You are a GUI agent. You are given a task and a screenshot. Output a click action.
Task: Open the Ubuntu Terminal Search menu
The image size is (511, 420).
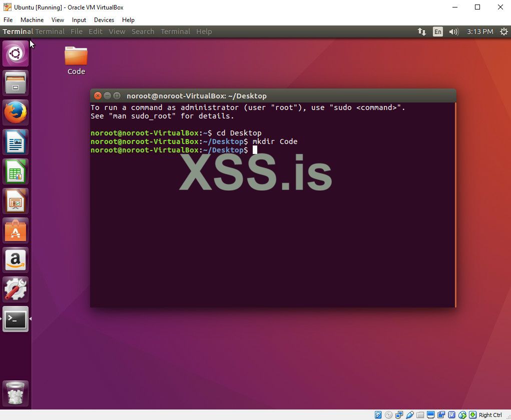143,31
